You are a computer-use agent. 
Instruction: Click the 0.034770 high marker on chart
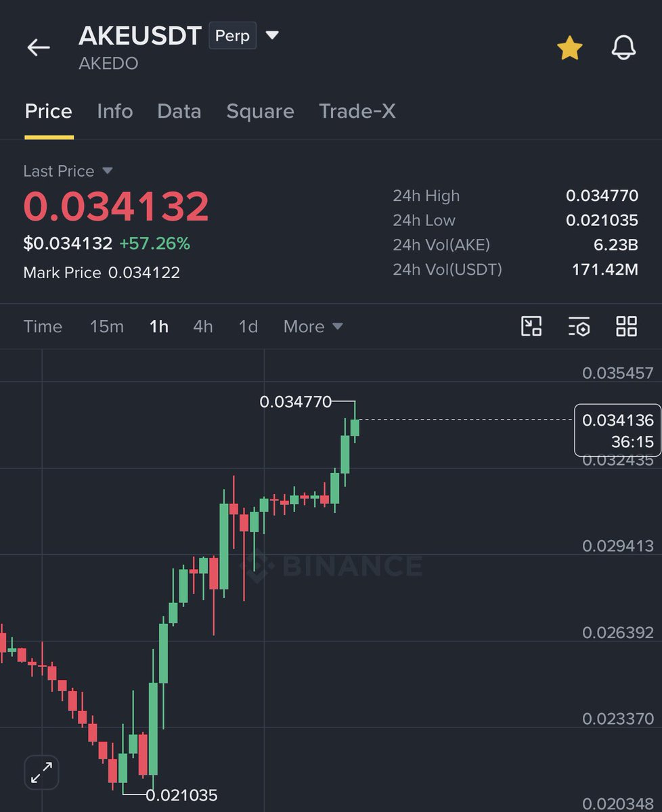(296, 402)
